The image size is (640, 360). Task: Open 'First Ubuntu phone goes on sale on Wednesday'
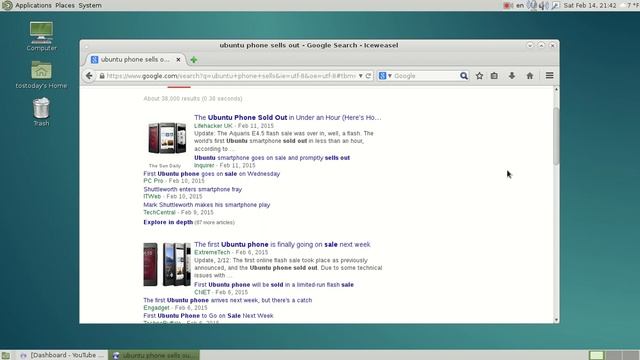coord(211,173)
